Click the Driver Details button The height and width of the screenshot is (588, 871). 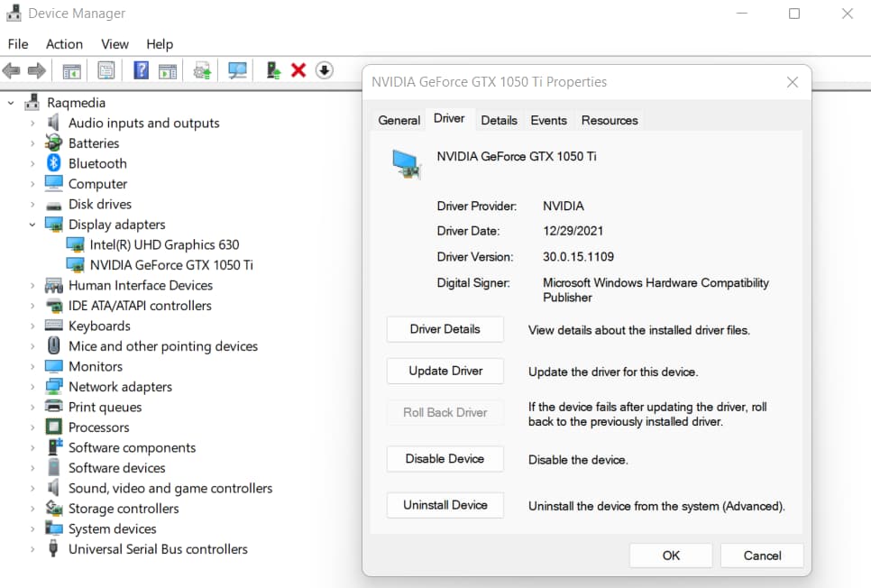(x=445, y=329)
